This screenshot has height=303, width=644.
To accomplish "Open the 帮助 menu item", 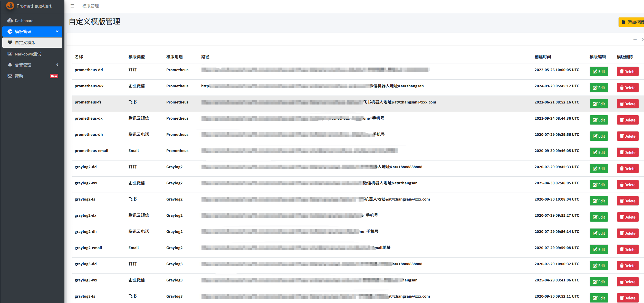I will pos(32,76).
